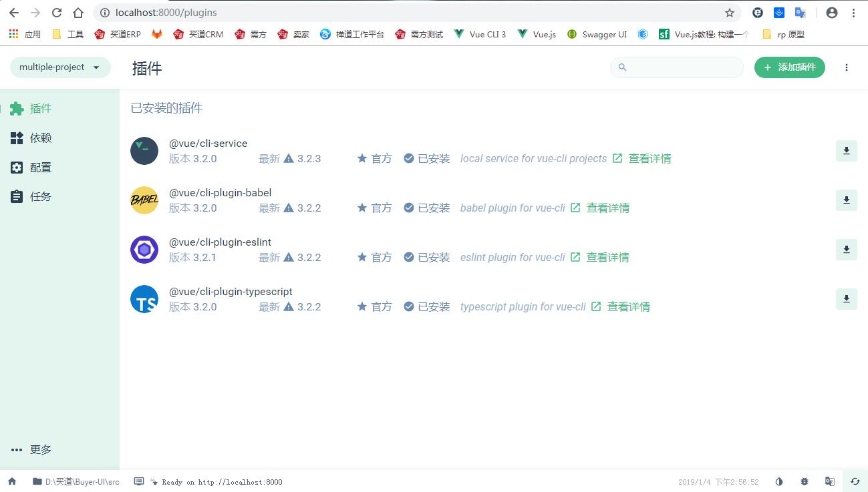
Task: Click the Vue CLI 3 bookmark
Action: click(x=480, y=34)
